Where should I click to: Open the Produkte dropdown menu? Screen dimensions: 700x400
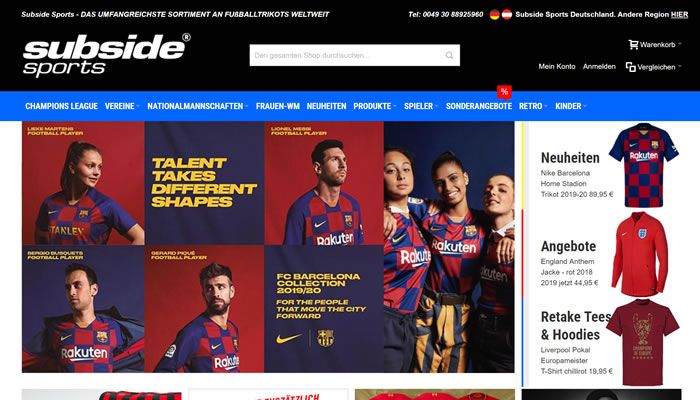click(x=375, y=106)
